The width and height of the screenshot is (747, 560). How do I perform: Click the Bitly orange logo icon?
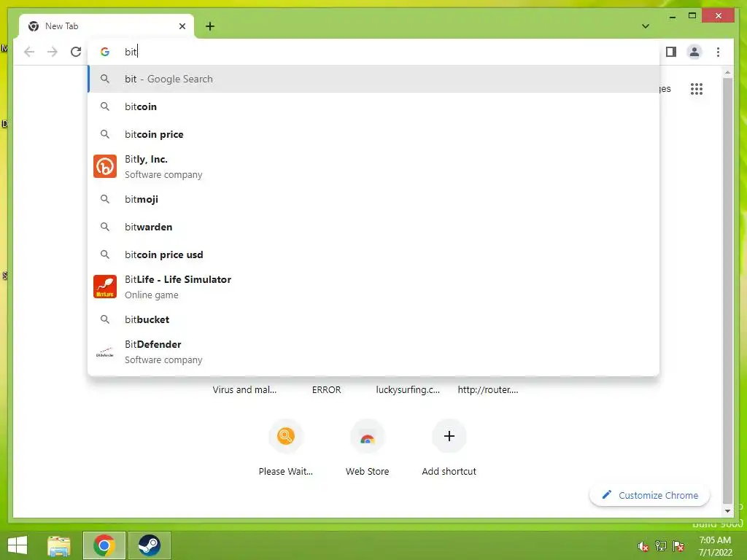105,167
